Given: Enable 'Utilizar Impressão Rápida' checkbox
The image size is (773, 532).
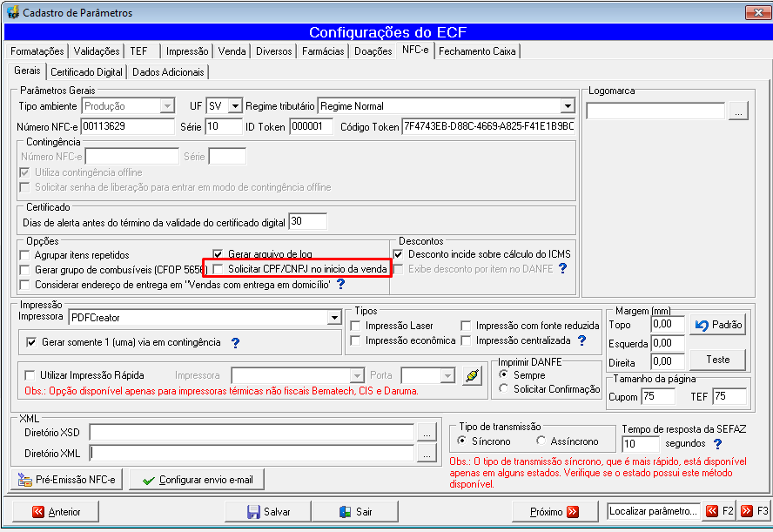Looking at the screenshot, I should tap(30, 375).
